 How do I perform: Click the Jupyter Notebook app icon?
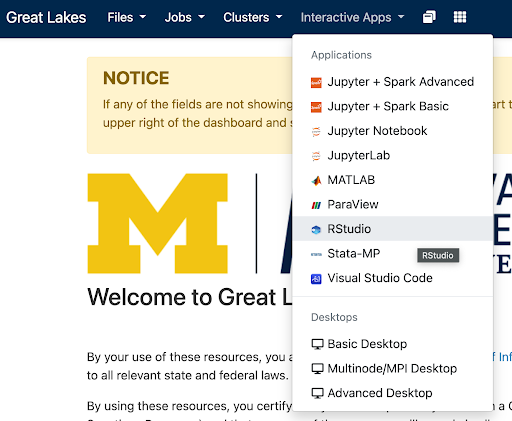tap(316, 132)
